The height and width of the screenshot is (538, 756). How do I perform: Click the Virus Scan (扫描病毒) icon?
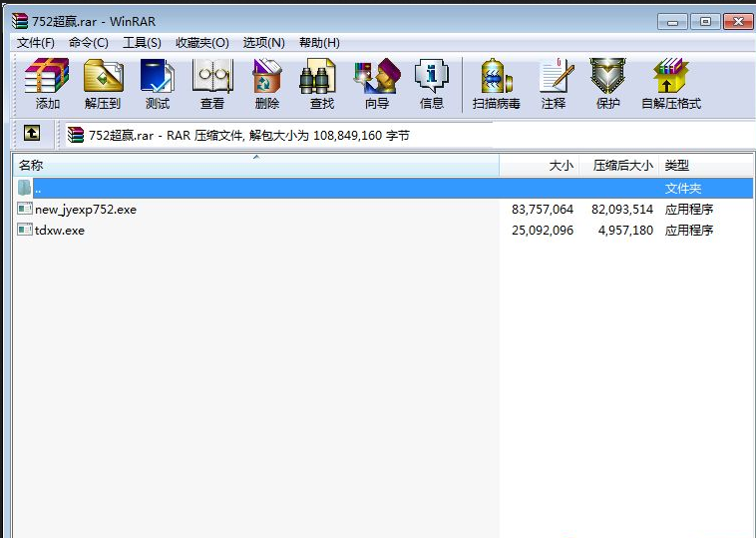click(496, 76)
